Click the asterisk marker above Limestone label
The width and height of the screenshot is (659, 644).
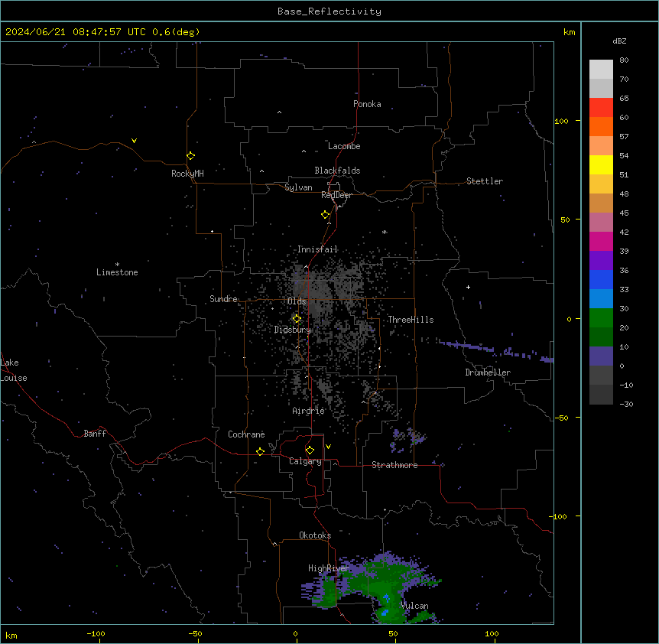coord(117,265)
